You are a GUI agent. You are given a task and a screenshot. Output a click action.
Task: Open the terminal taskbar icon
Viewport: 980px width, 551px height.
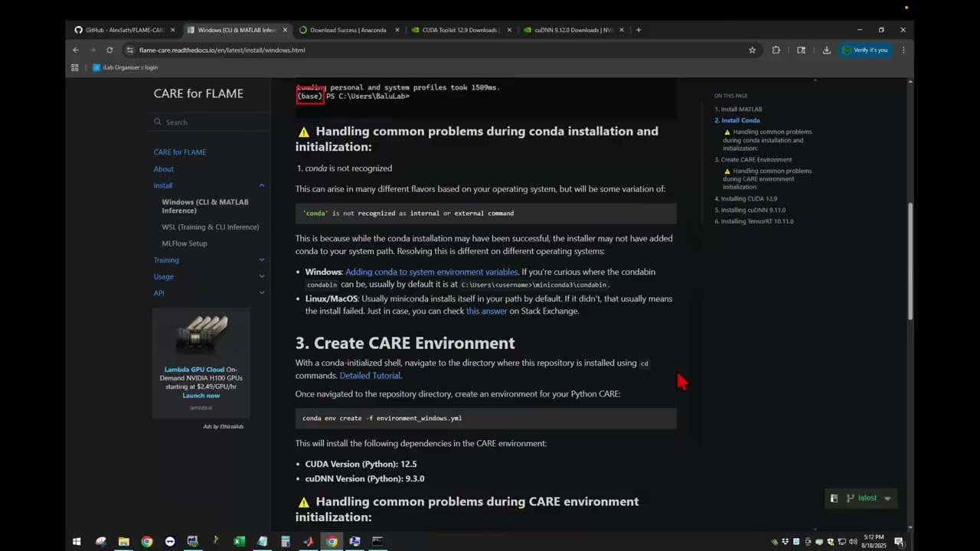[377, 542]
